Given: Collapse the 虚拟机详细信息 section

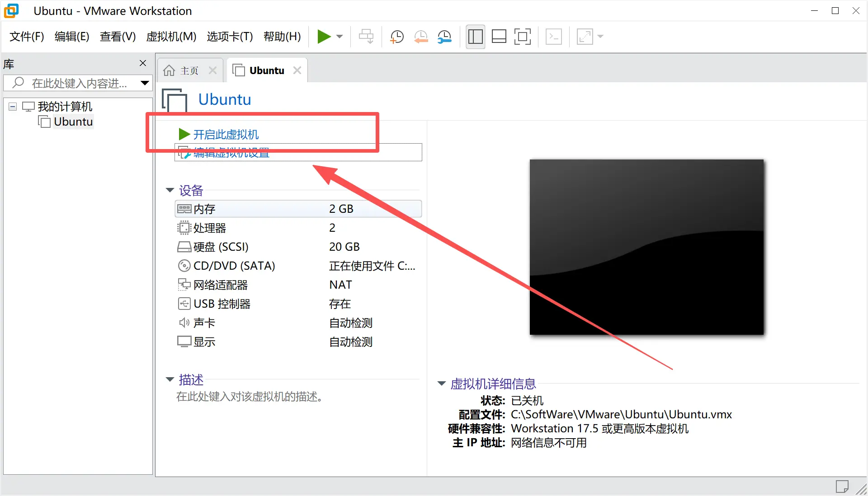Looking at the screenshot, I should tap(442, 384).
